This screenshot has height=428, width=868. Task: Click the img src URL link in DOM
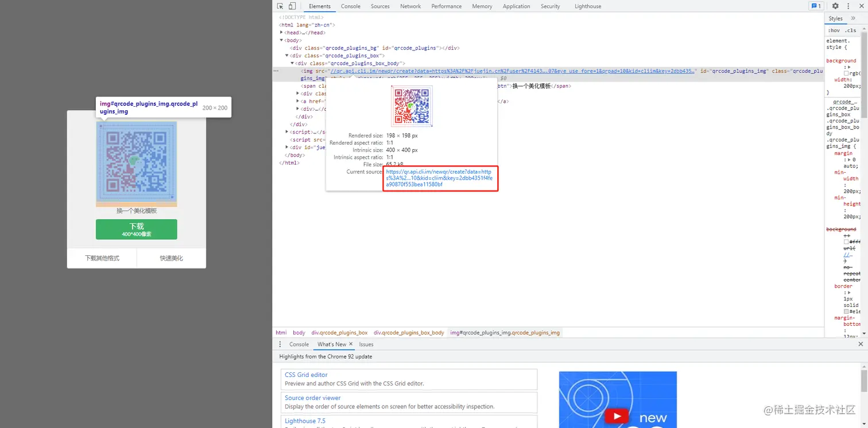tap(511, 71)
